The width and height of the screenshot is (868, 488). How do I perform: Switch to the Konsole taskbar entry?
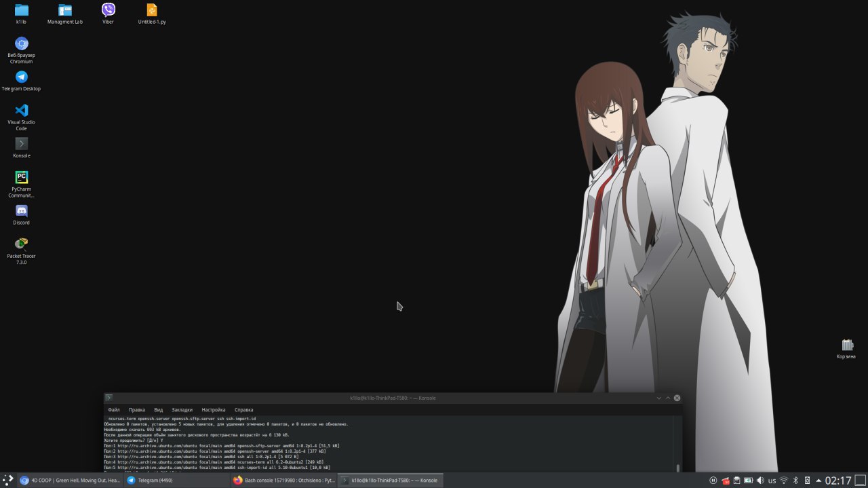point(390,480)
